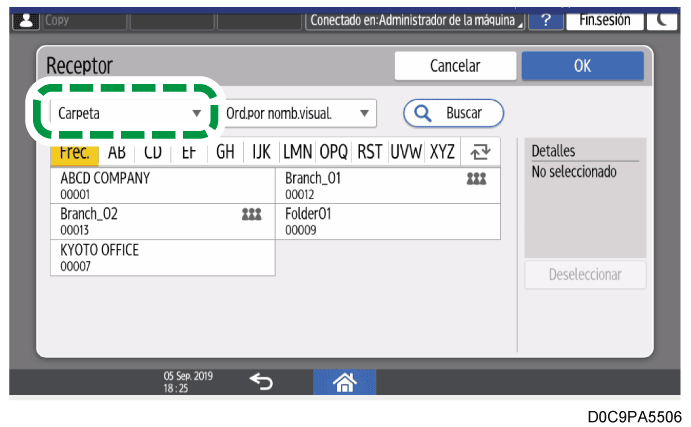The height and width of the screenshot is (427, 691).
Task: Switch to the LMN tab
Action: pyautogui.click(x=298, y=153)
